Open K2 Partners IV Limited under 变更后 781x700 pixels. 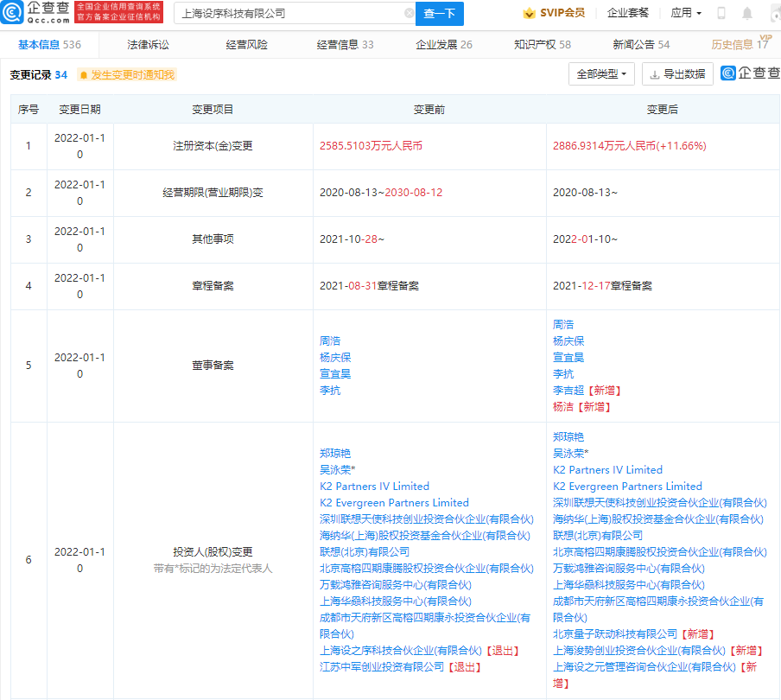[x=607, y=470]
